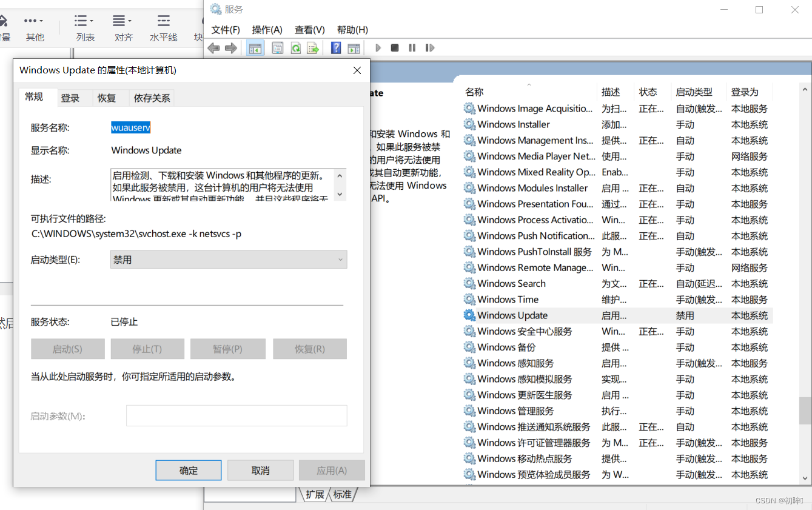The width and height of the screenshot is (812, 510).
Task: Click the description box scroll-down arrow
Action: [340, 194]
